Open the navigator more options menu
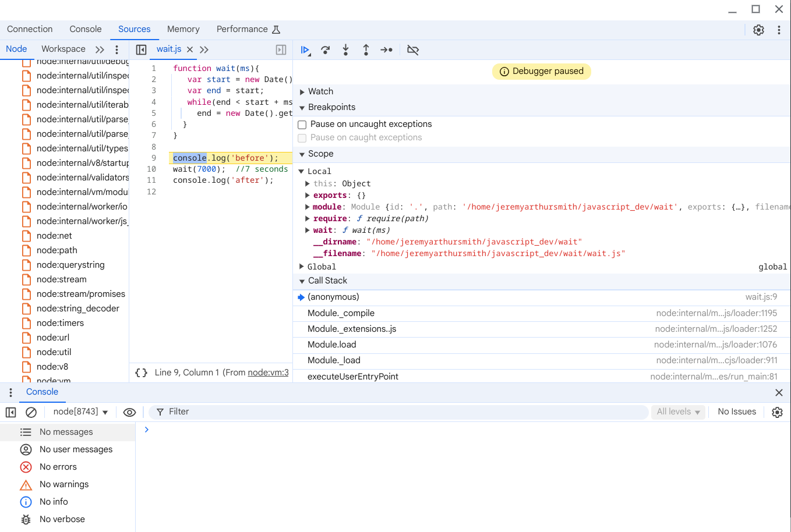Viewport: 791px width, 532px height. 117,49
